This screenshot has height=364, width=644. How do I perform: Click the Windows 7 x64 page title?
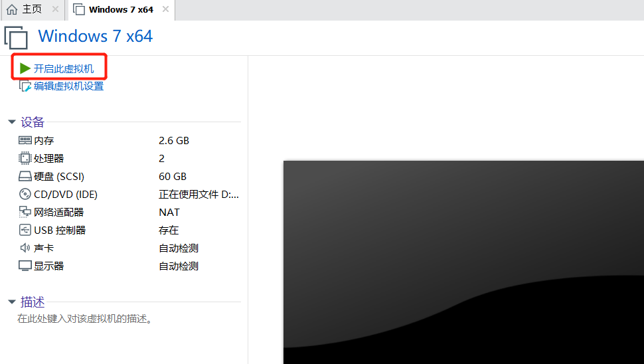click(96, 36)
